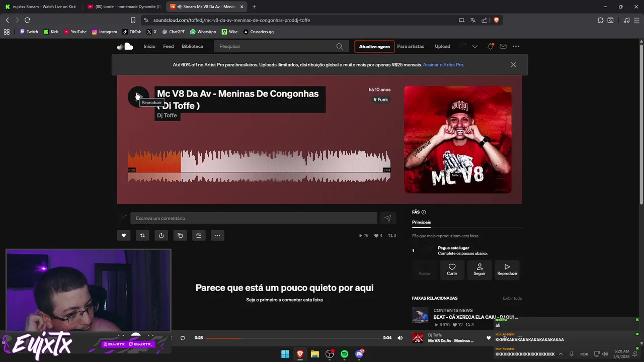Click the MC V8 album artwork
Screen dimensions: 644x362
point(458,140)
